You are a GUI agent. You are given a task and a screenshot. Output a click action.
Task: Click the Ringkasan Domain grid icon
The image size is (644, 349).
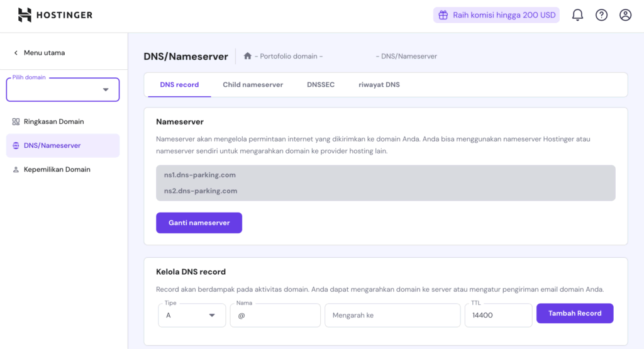tap(16, 121)
